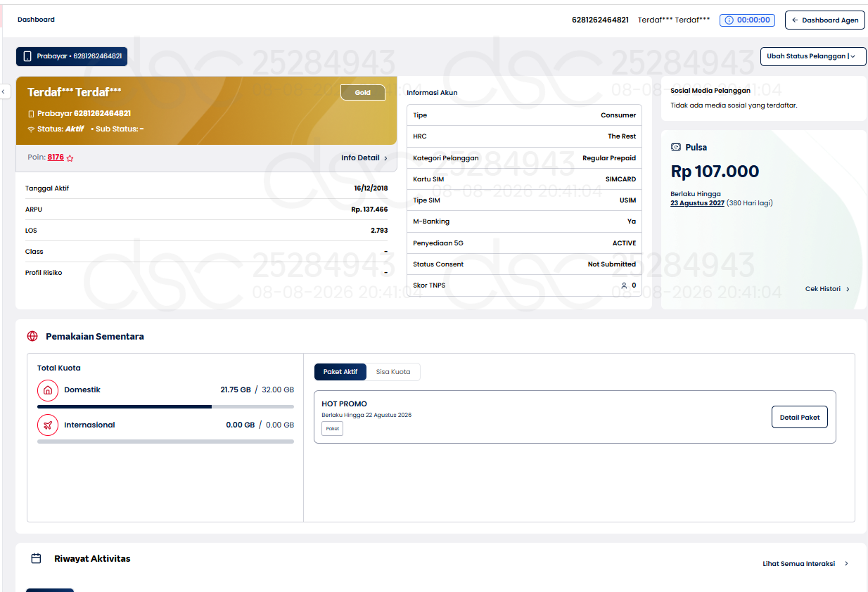Image resolution: width=868 pixels, height=592 pixels.
Task: Click the calendar icon near Riwayat Aktivitas
Action: pos(36,558)
